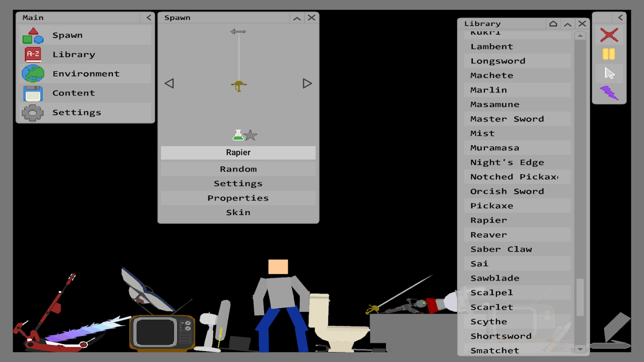The width and height of the screenshot is (644, 362).
Task: Click the Library scrollbar down arrow
Action: [x=580, y=349]
